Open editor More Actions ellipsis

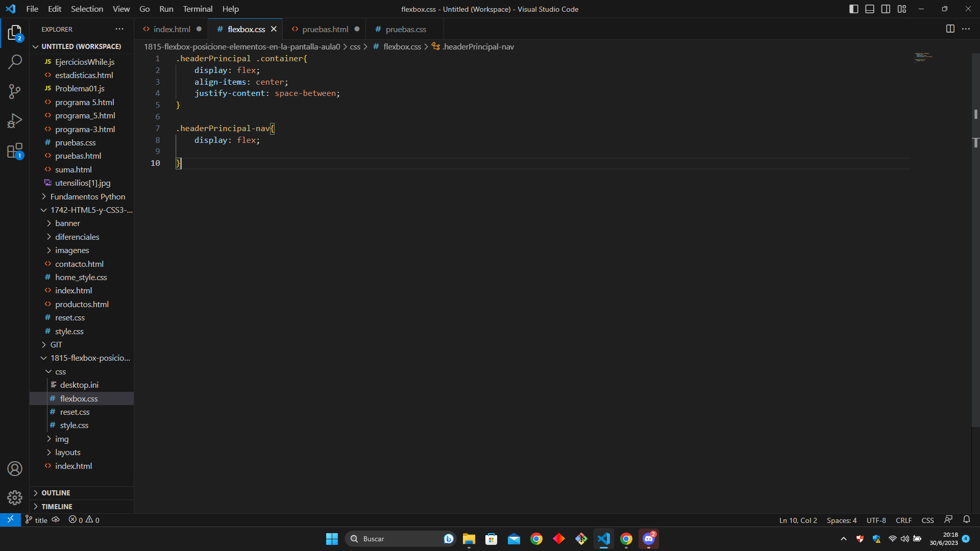click(966, 29)
